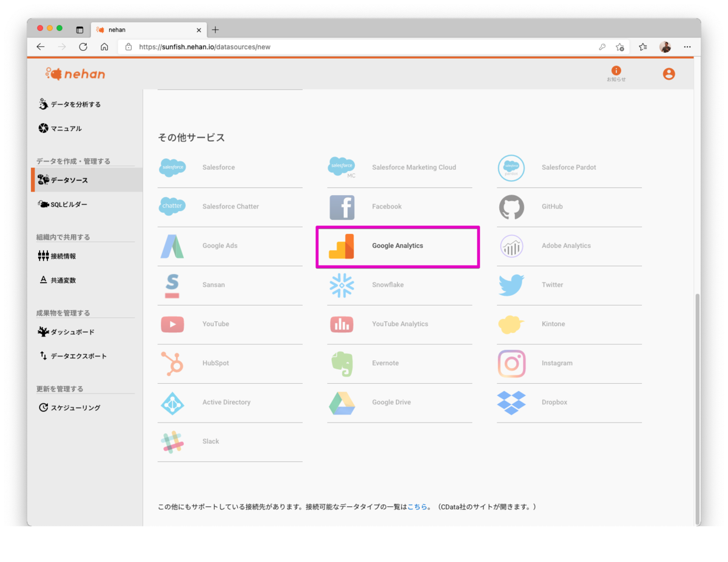Open a new browser tab
This screenshot has width=728, height=562.
click(215, 30)
